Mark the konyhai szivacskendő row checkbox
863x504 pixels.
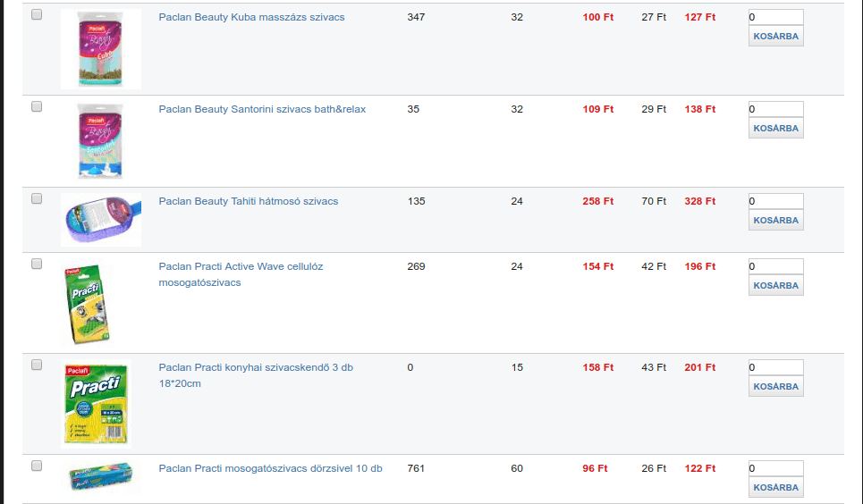pos(37,365)
